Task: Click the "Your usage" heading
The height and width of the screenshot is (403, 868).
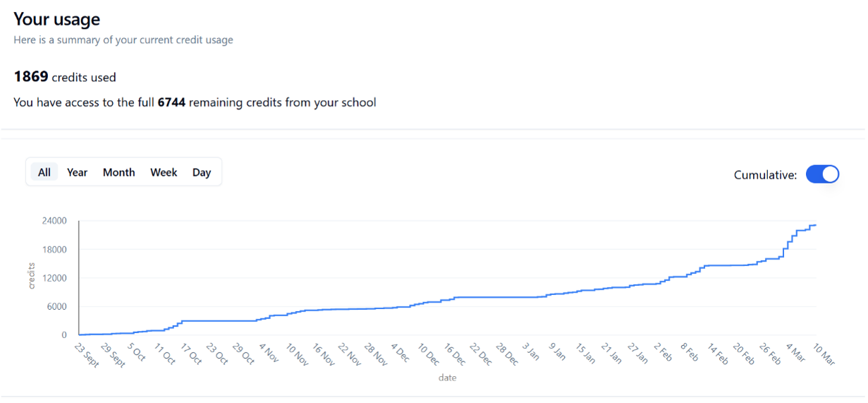Action: coord(57,19)
